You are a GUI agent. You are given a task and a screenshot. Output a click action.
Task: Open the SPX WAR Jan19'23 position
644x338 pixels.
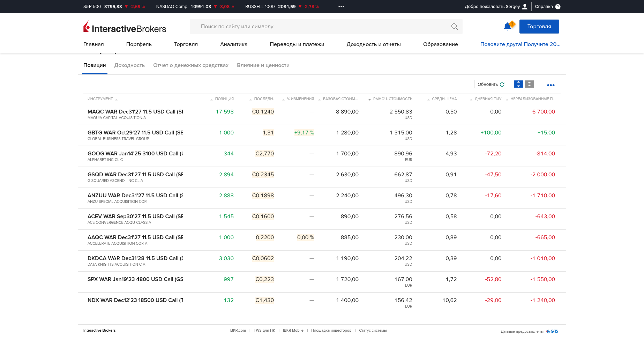135,279
